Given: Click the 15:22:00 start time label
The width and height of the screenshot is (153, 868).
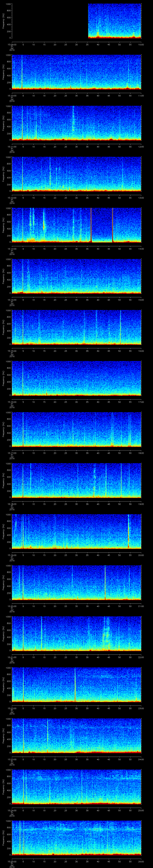Looking at the screenshot, I should point(12,708).
